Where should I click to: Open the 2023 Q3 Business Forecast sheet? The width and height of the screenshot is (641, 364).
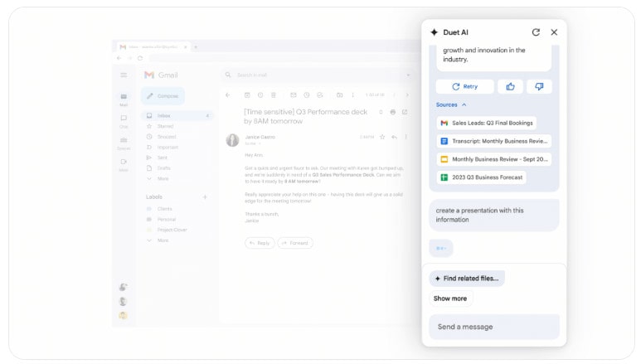click(481, 177)
